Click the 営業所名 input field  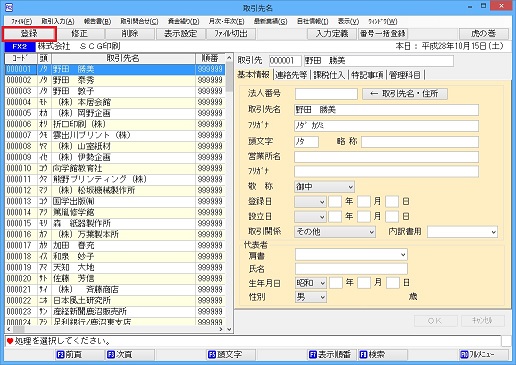386,157
